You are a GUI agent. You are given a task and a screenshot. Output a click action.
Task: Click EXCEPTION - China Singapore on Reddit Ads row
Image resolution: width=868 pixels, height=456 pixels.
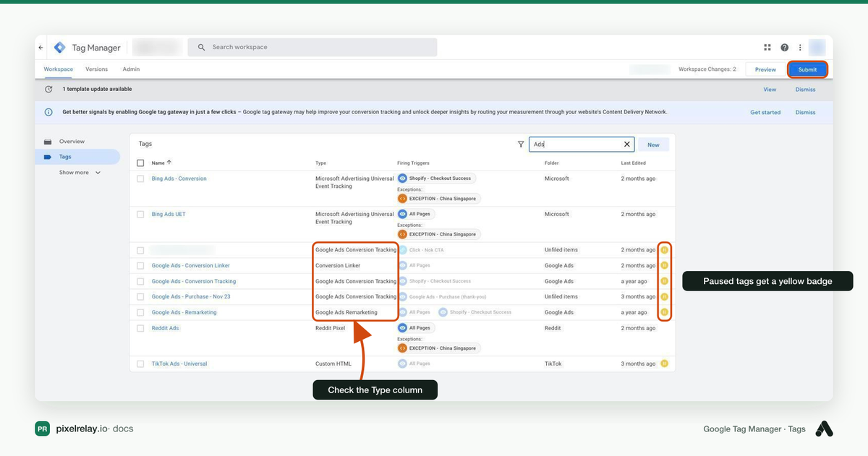[438, 348]
